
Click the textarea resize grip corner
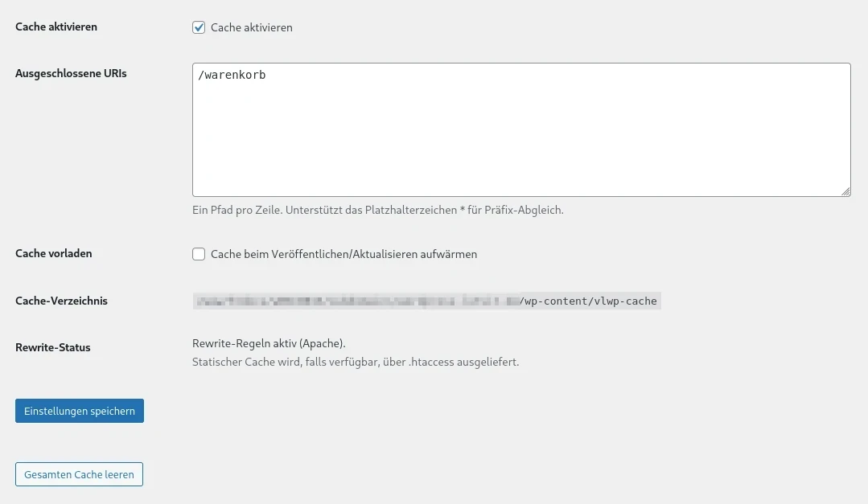(x=846, y=191)
